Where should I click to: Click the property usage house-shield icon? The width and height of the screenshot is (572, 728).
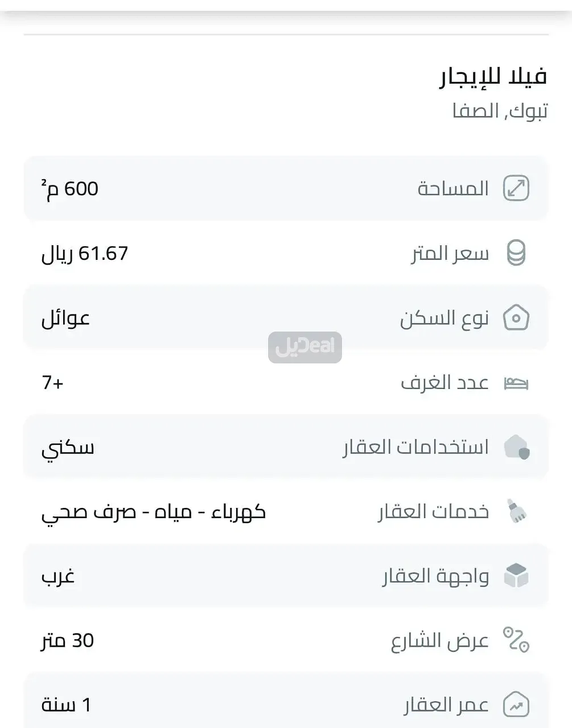516,447
